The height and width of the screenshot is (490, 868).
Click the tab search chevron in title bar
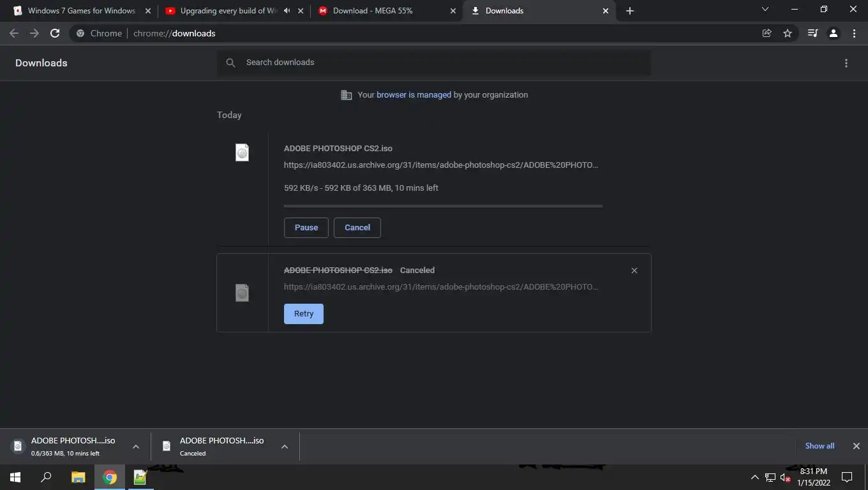coord(765,10)
